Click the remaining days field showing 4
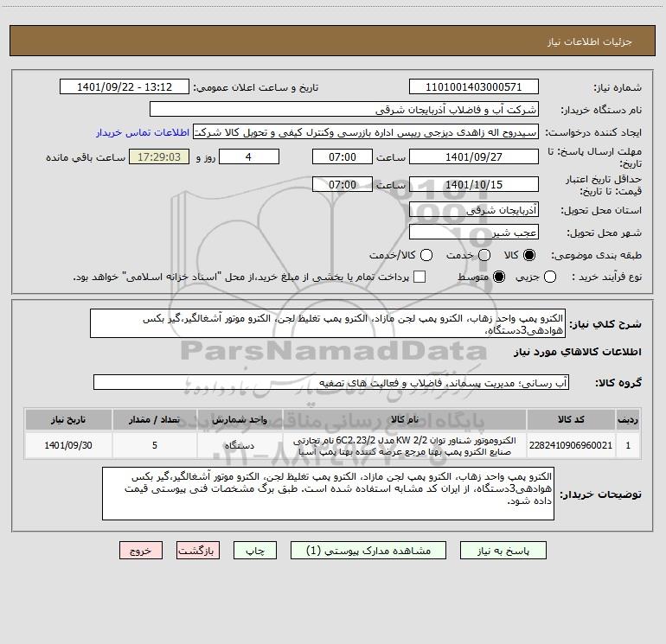Image resolution: width=666 pixels, height=644 pixels. [249, 157]
